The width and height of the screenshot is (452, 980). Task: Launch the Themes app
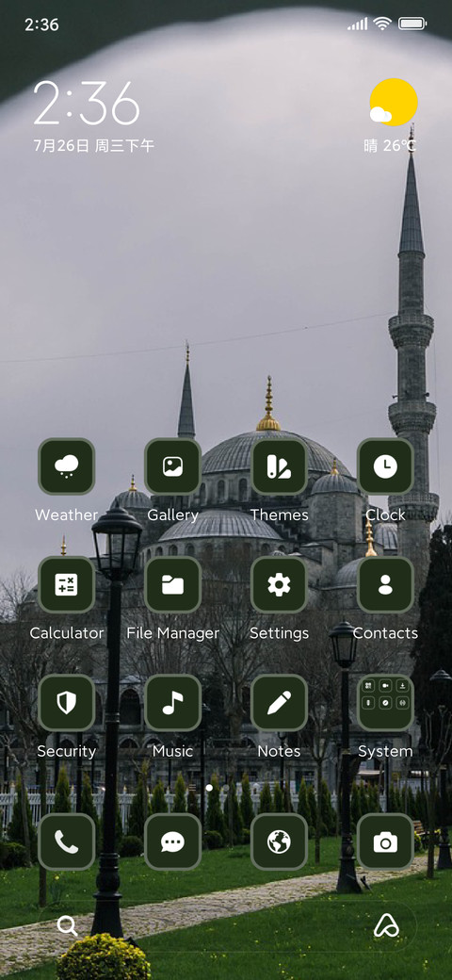pos(279,466)
